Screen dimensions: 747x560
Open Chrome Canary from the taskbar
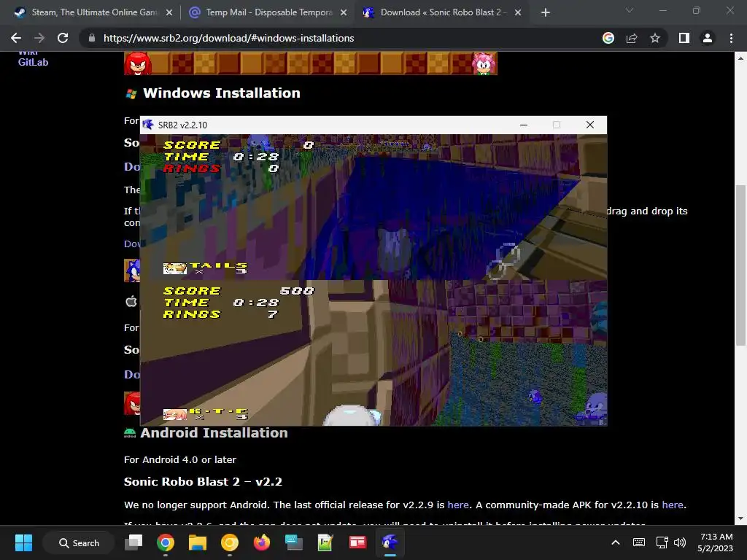tap(229, 542)
